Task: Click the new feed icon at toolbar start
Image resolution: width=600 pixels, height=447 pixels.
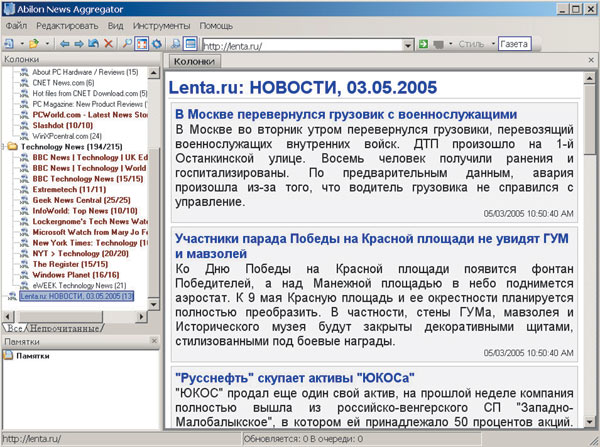Action: (x=9, y=45)
